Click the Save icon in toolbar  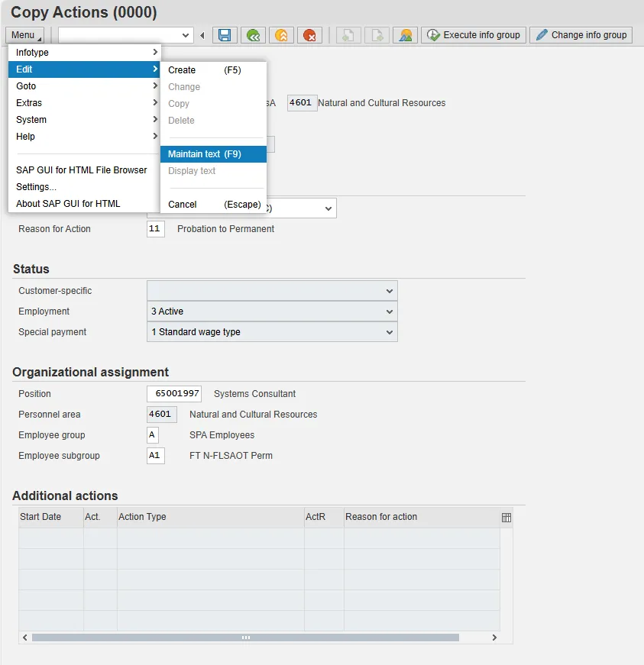(225, 35)
